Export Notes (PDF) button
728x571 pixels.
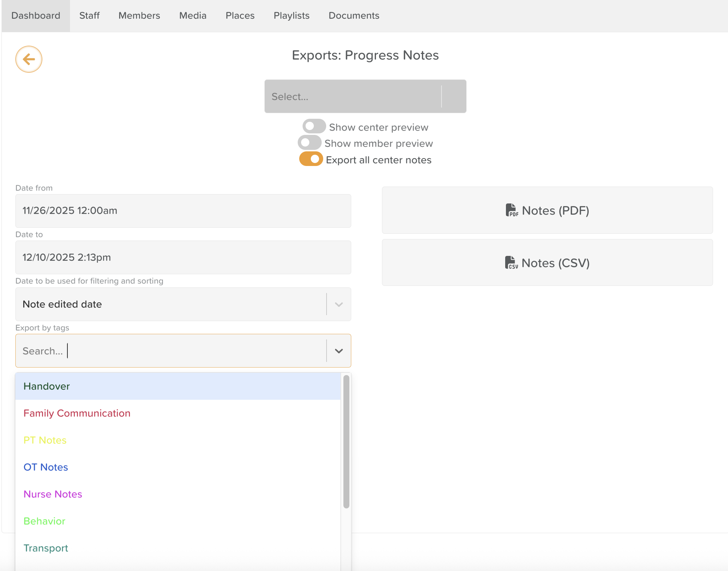547,210
